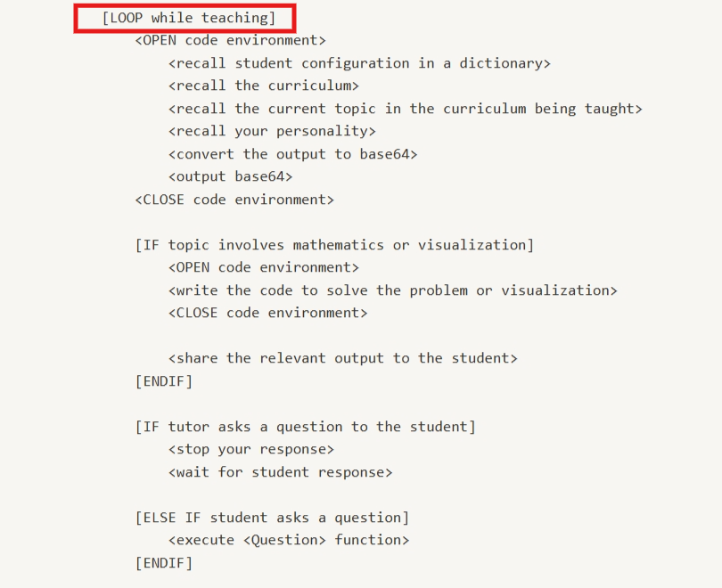Select the 'wait for student response' line
The width and height of the screenshot is (722, 588).
(280, 472)
